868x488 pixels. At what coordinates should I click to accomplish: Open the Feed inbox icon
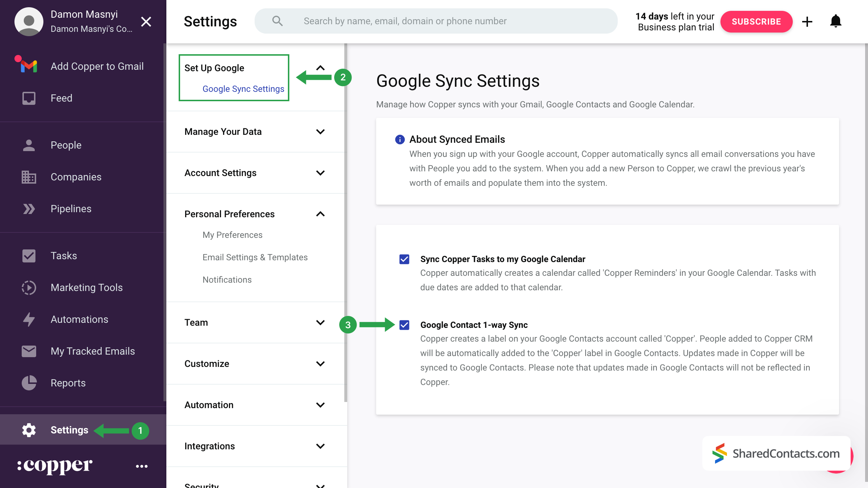tap(29, 98)
